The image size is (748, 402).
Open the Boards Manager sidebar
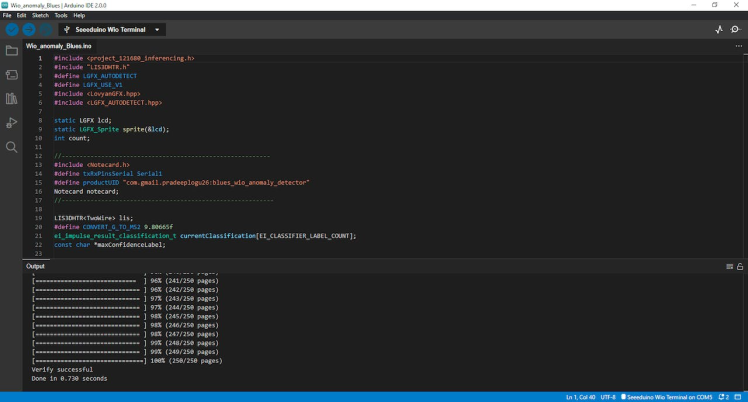12,75
